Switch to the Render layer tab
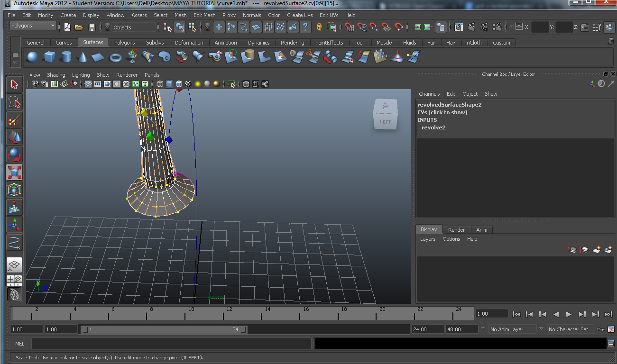This screenshot has height=364, width=617. [x=456, y=230]
